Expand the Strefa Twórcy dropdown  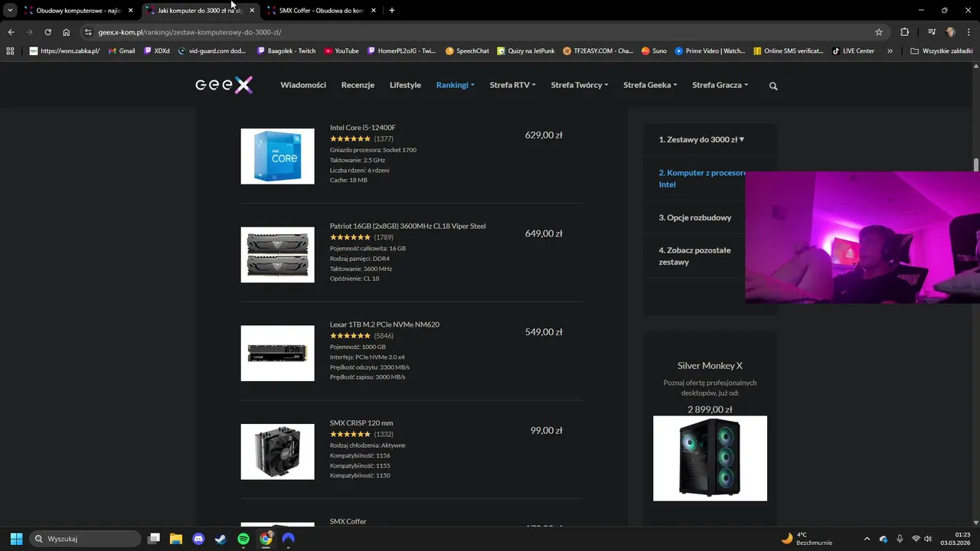coord(580,85)
